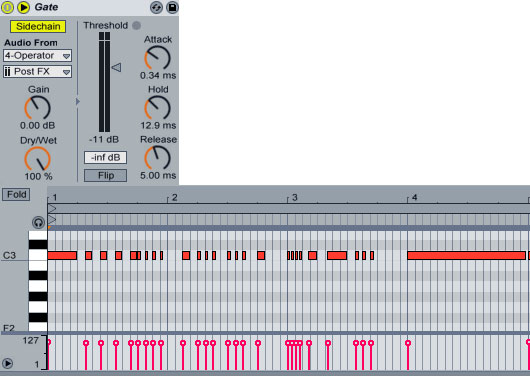
Task: Click the Attack knob
Action: pos(158,58)
